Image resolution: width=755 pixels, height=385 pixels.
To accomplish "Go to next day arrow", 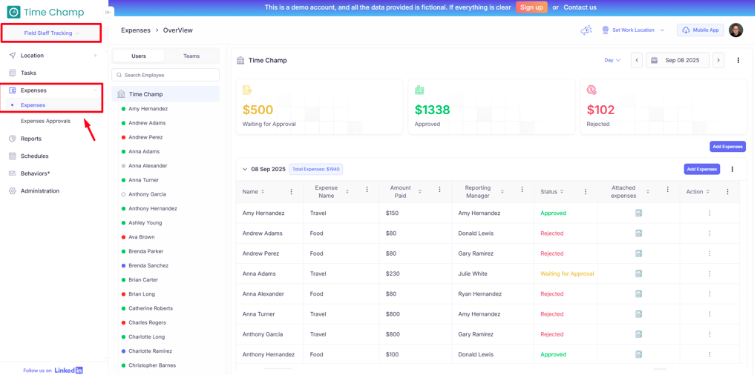I will click(x=718, y=61).
